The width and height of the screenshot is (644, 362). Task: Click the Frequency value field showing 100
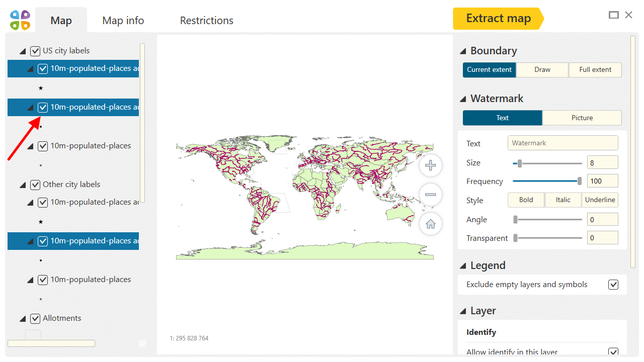[x=603, y=181]
